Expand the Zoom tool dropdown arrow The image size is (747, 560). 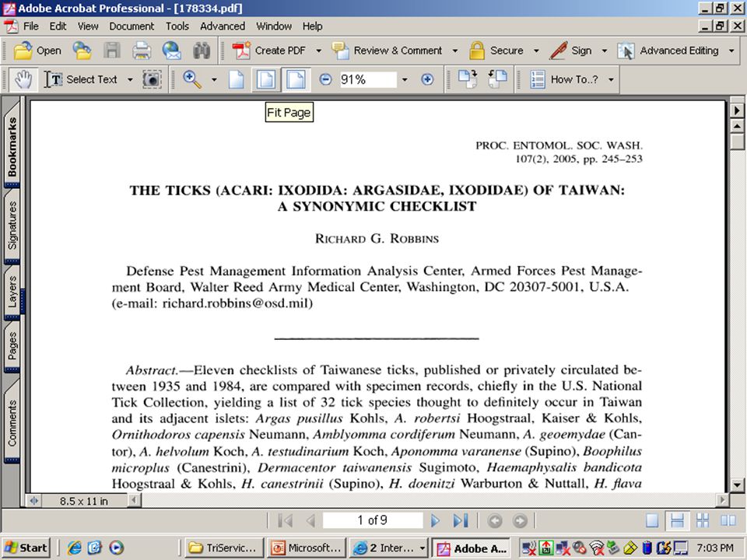click(x=214, y=79)
